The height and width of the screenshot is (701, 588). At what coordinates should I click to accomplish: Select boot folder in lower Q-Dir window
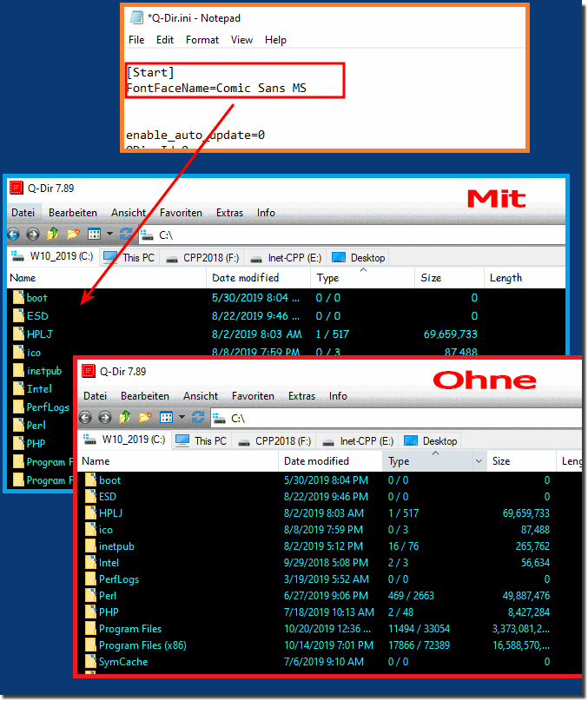click(x=110, y=480)
